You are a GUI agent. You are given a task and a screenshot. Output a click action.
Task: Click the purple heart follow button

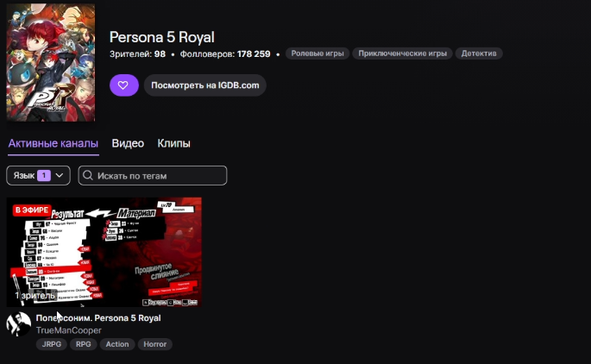click(124, 85)
